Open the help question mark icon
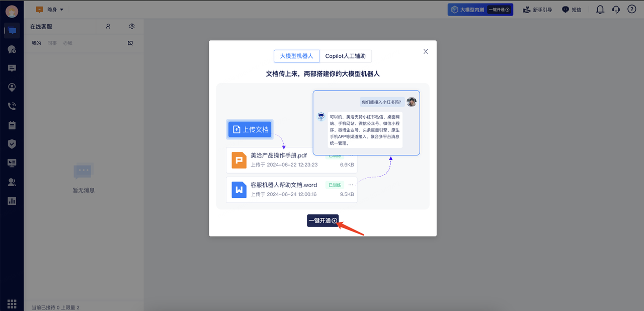This screenshot has height=311, width=644. [x=632, y=10]
